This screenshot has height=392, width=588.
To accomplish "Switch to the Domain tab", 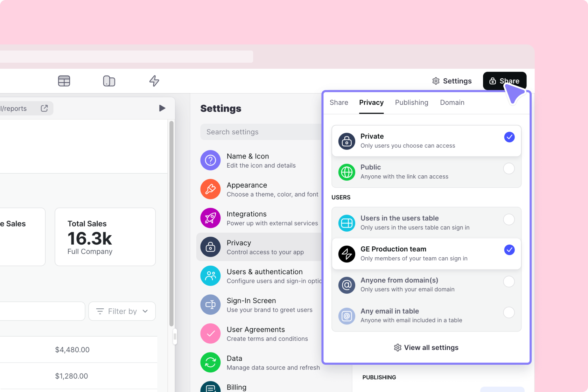I will [x=452, y=103].
